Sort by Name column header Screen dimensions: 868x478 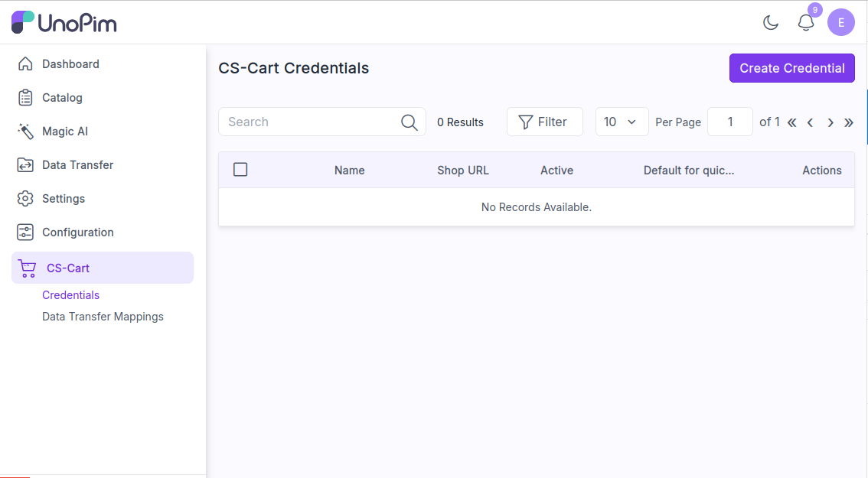point(349,171)
